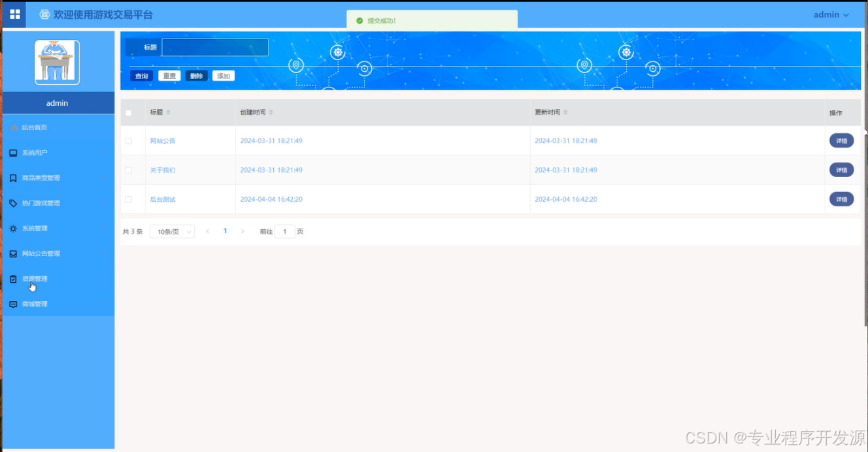Select the 网站公告管理 menu label
868x452 pixels.
(x=41, y=253)
